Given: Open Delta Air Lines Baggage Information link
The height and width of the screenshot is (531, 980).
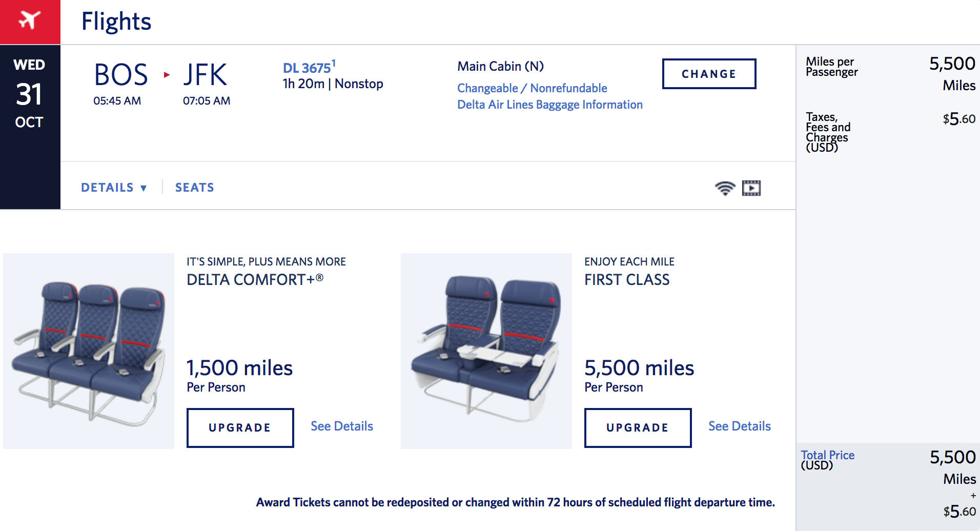Looking at the screenshot, I should 549,105.
